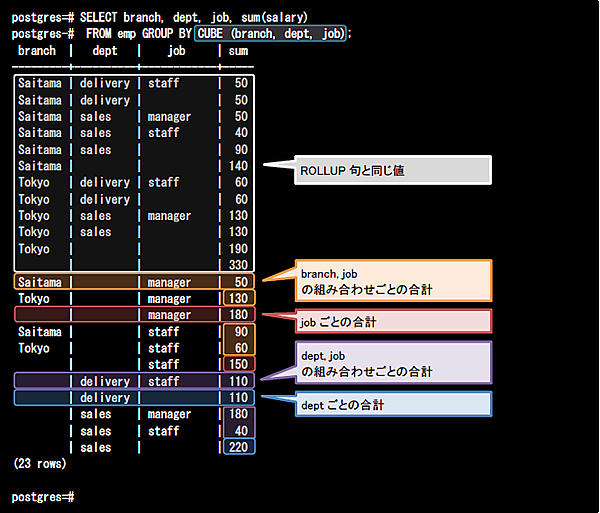This screenshot has height=513, width=600.
Task: Click 'delivery' in the Tokyo, delivery, staff row
Action: click(105, 182)
